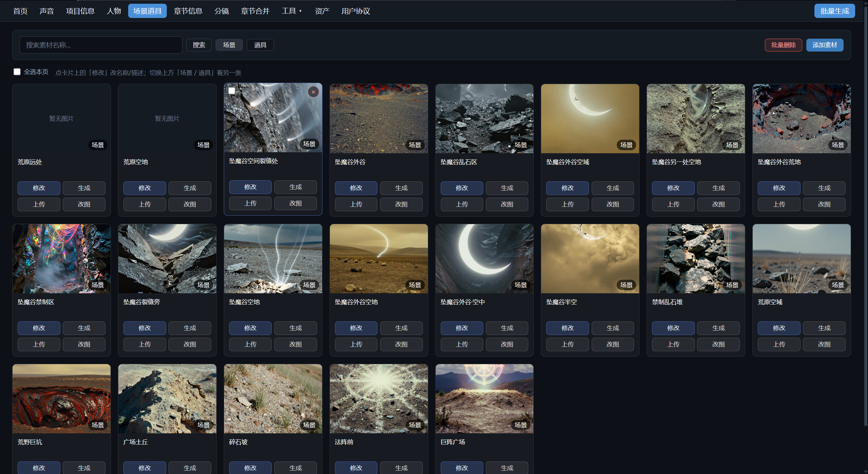The width and height of the screenshot is (868, 474).
Task: View the 用户协议 page
Action: click(x=356, y=11)
